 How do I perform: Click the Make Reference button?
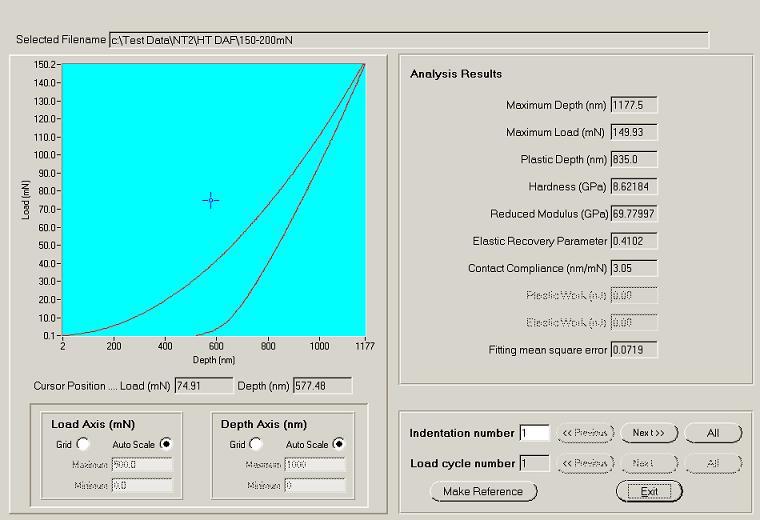tap(483, 491)
